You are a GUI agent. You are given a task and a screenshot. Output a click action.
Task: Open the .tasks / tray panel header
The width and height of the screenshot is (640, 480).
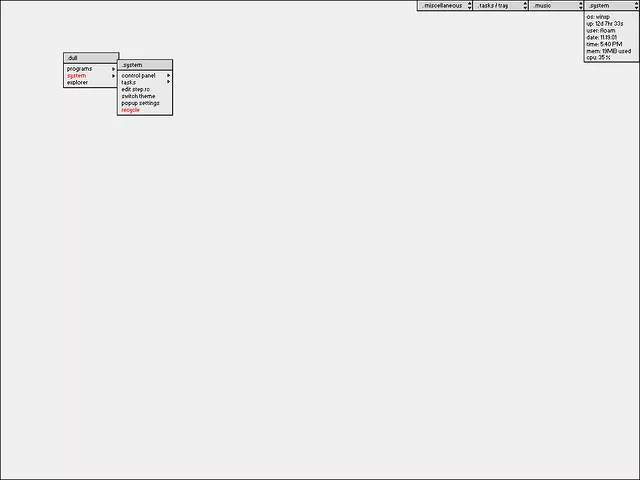[x=495, y=6]
